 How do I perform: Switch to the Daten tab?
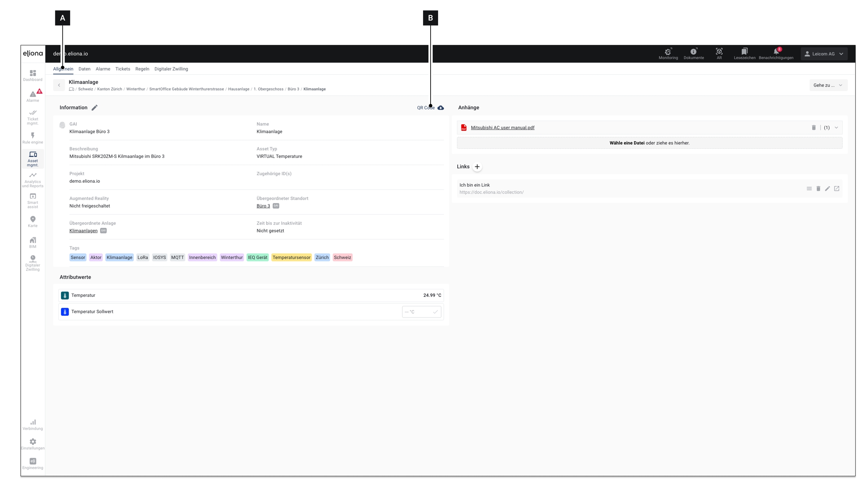pyautogui.click(x=84, y=69)
